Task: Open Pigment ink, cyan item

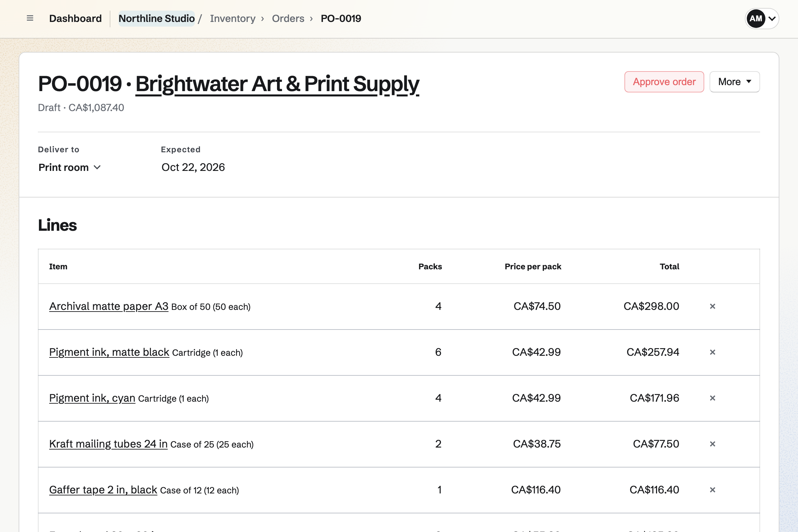Action: click(x=92, y=398)
